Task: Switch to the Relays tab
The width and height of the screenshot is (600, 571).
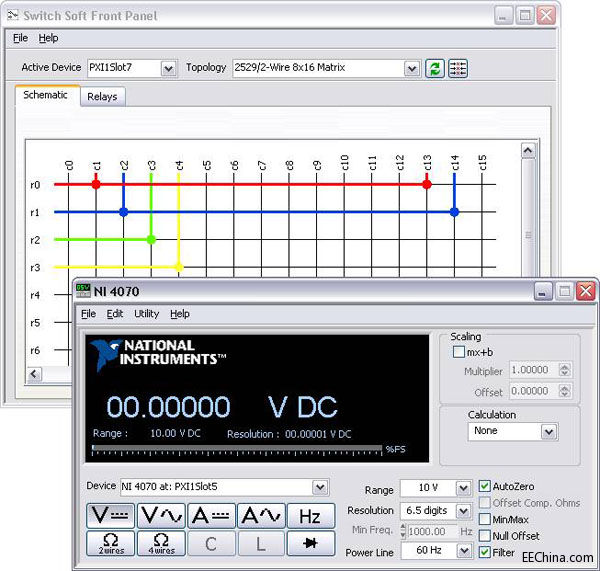Action: point(102,97)
